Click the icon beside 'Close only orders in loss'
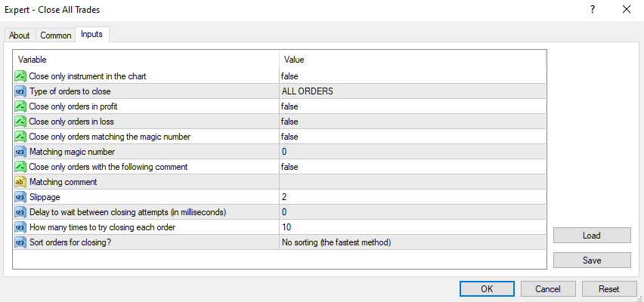Image resolution: width=644 pixels, height=302 pixels. [20, 122]
